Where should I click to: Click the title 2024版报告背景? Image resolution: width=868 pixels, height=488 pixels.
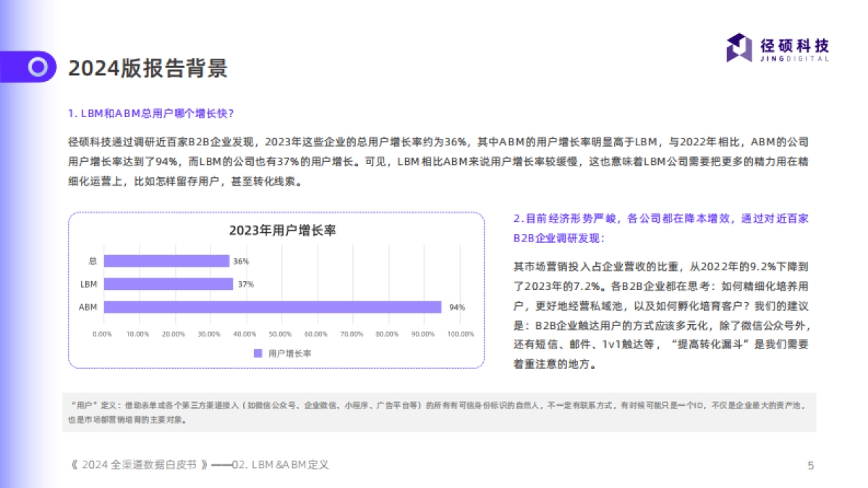(149, 69)
